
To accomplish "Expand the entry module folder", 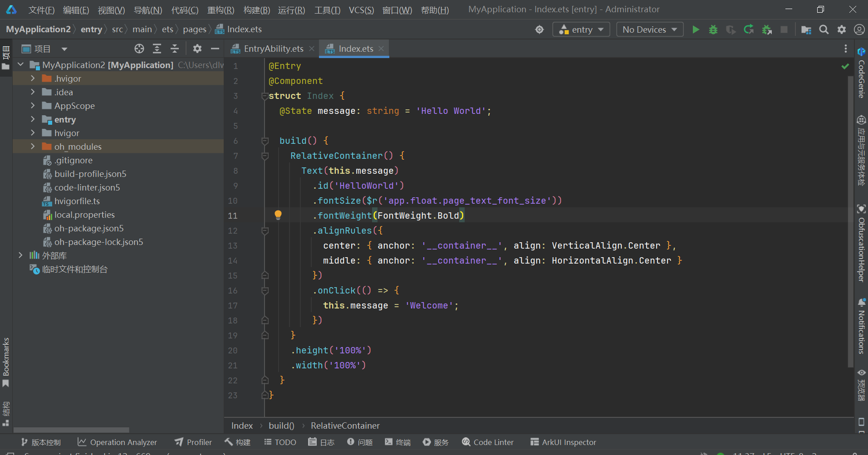I will tap(33, 119).
